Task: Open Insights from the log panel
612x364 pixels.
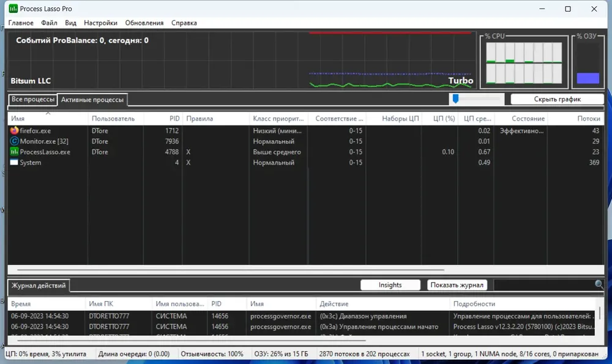Action: [x=390, y=285]
